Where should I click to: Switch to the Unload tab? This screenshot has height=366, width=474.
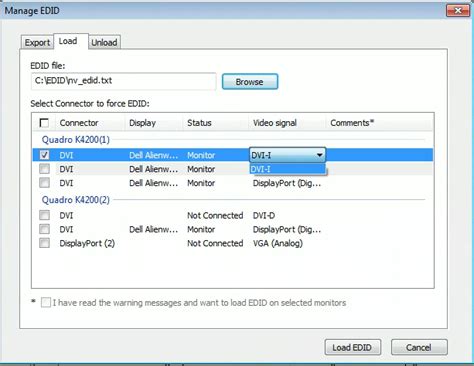(x=104, y=43)
